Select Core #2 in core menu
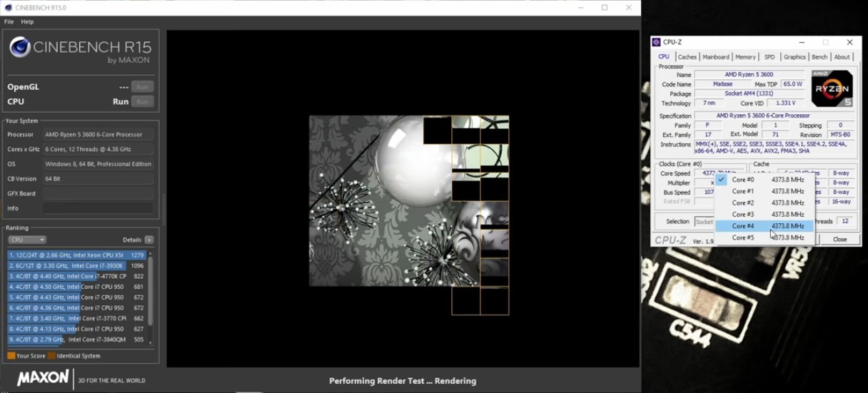Image resolution: width=868 pixels, height=393 pixels. point(764,203)
